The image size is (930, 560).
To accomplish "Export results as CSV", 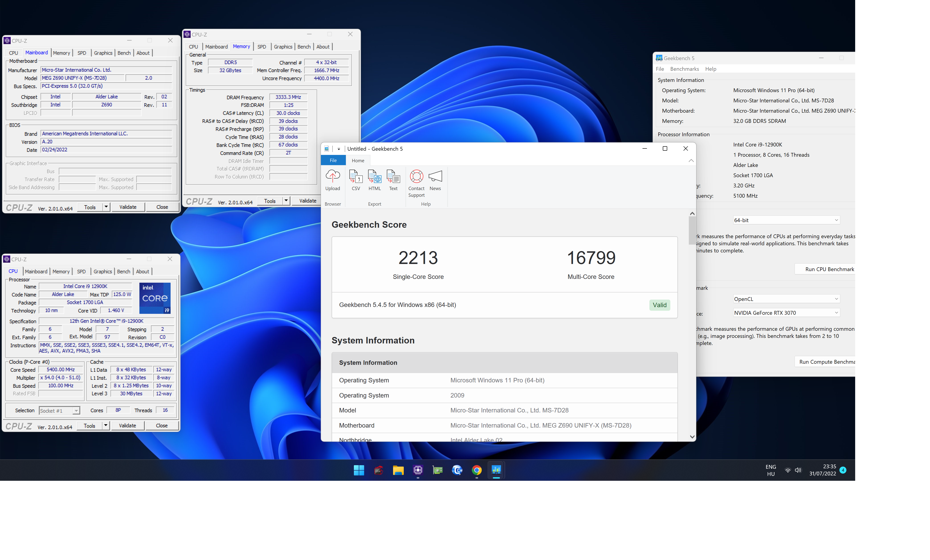I will (x=356, y=180).
